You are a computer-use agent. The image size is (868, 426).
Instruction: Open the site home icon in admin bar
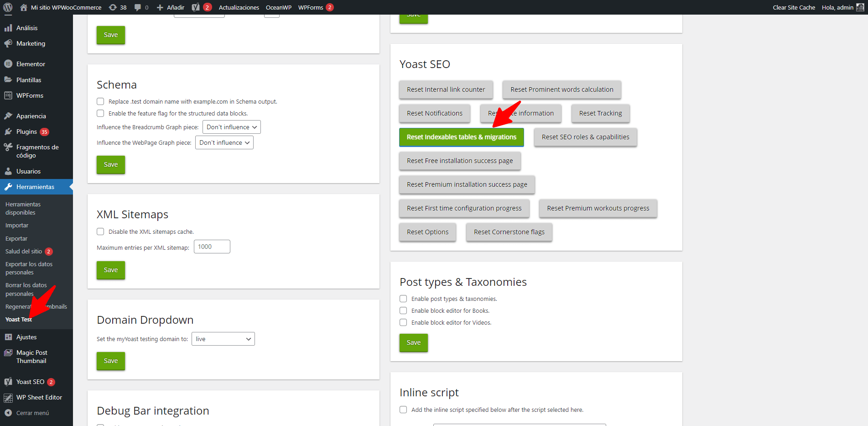point(24,7)
